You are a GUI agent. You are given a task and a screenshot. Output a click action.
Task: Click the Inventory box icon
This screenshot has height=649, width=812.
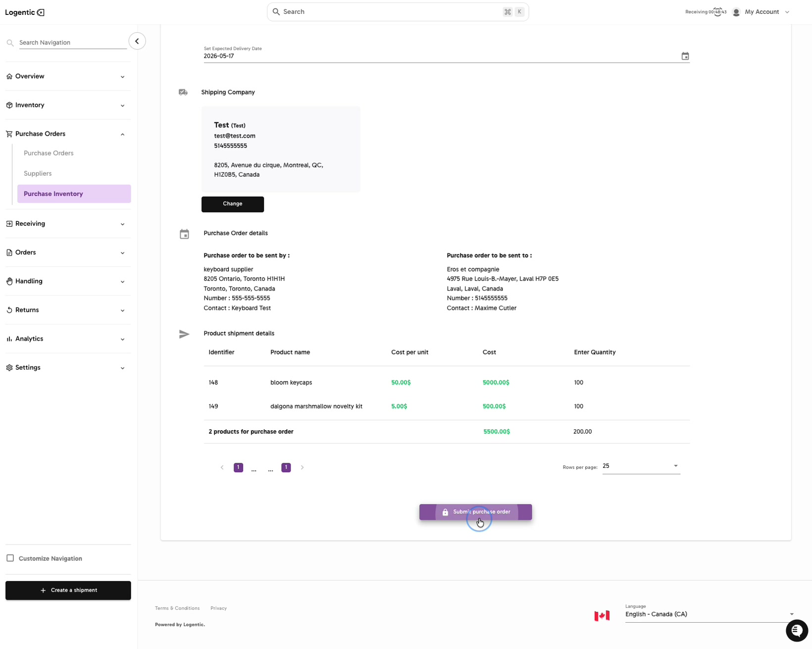9,105
